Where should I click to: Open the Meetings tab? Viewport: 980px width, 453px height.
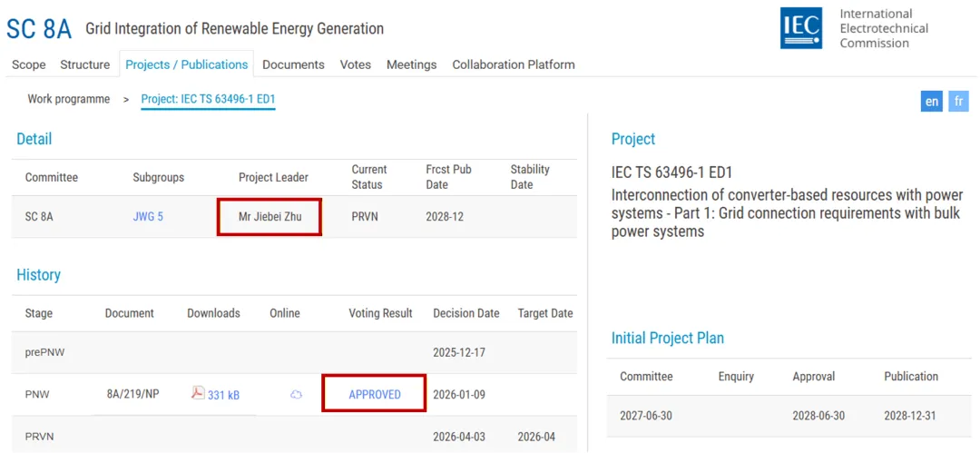pos(411,64)
